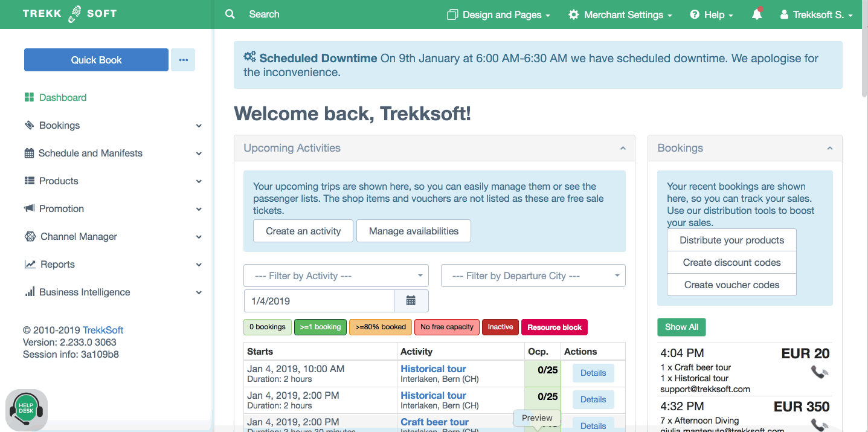Expand the Promotion sidebar section

199,209
